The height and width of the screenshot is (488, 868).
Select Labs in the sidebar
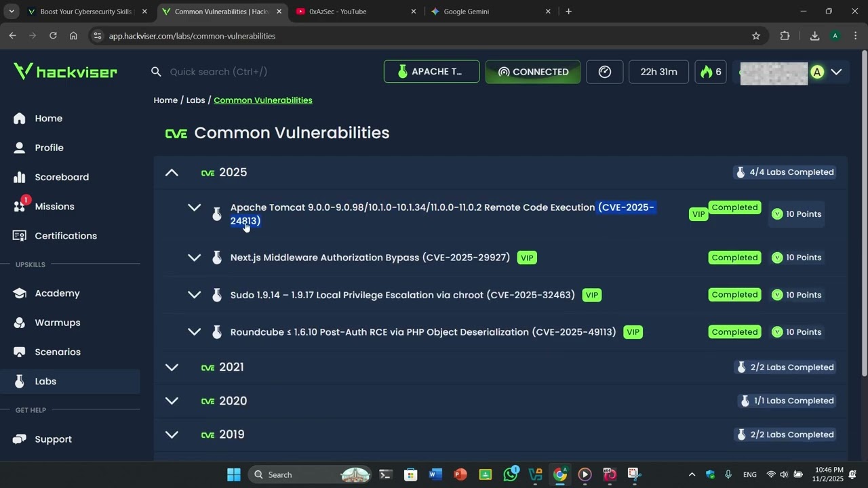[x=70, y=381]
